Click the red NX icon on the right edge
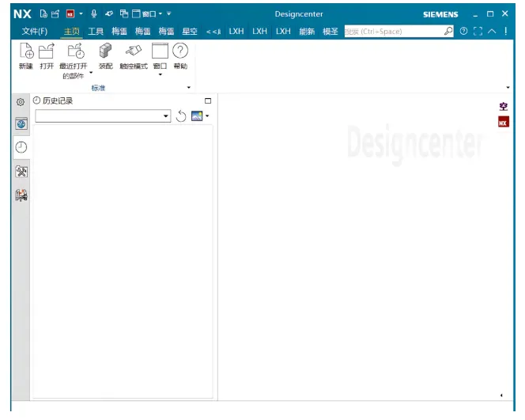525x420 pixels. coord(504,123)
